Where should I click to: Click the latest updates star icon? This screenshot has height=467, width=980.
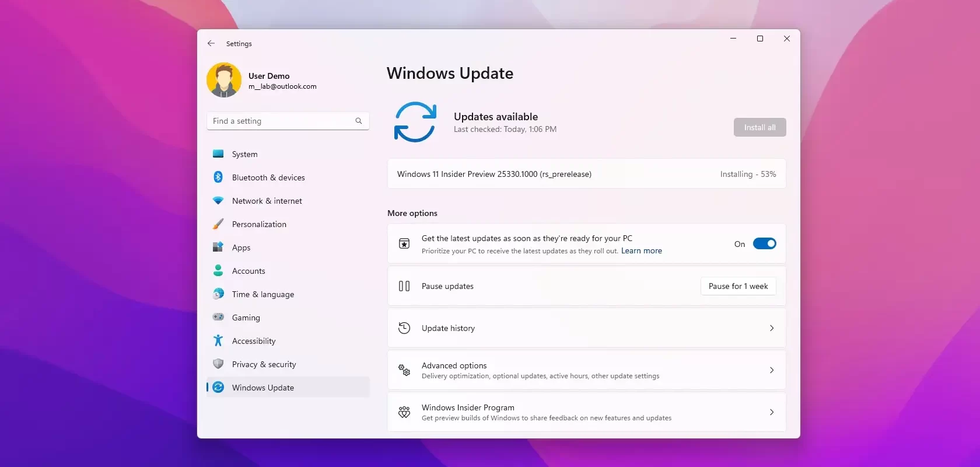coord(404,243)
